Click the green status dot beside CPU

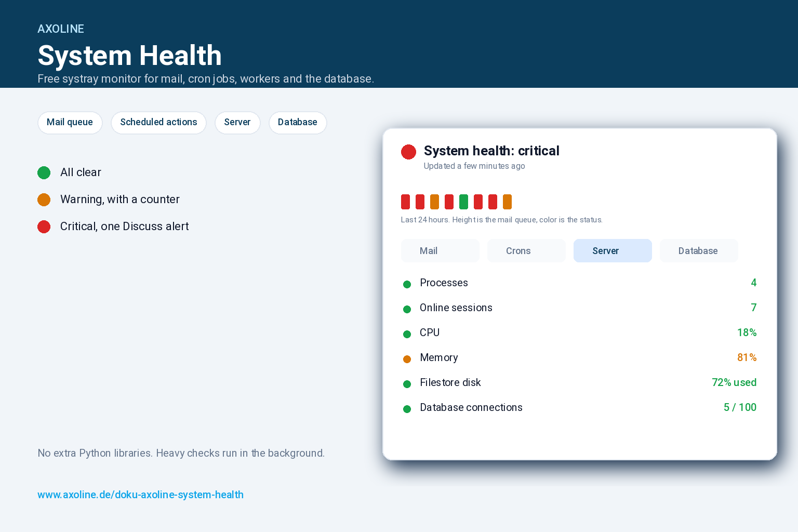point(407,334)
